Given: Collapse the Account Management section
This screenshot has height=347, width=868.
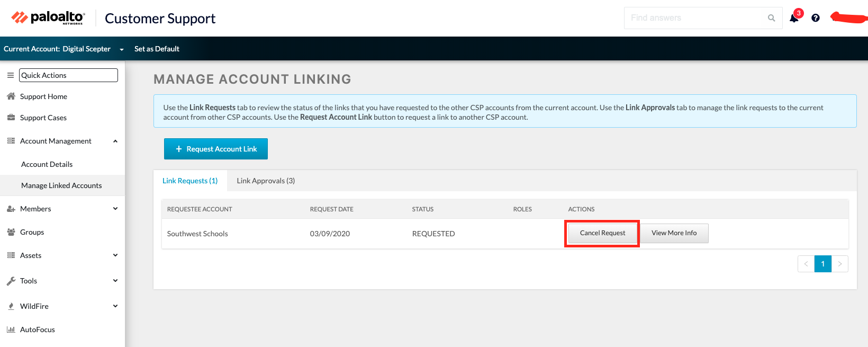Looking at the screenshot, I should [x=115, y=141].
